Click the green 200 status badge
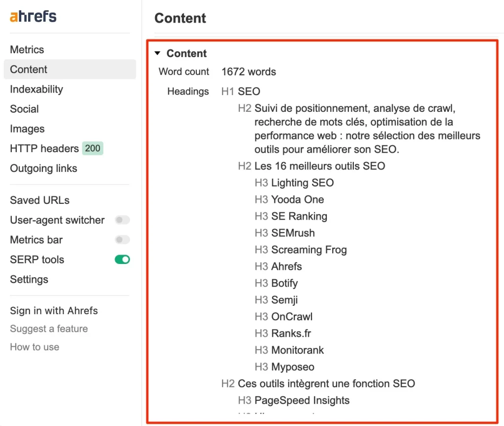The height and width of the screenshot is (426, 504). (93, 149)
